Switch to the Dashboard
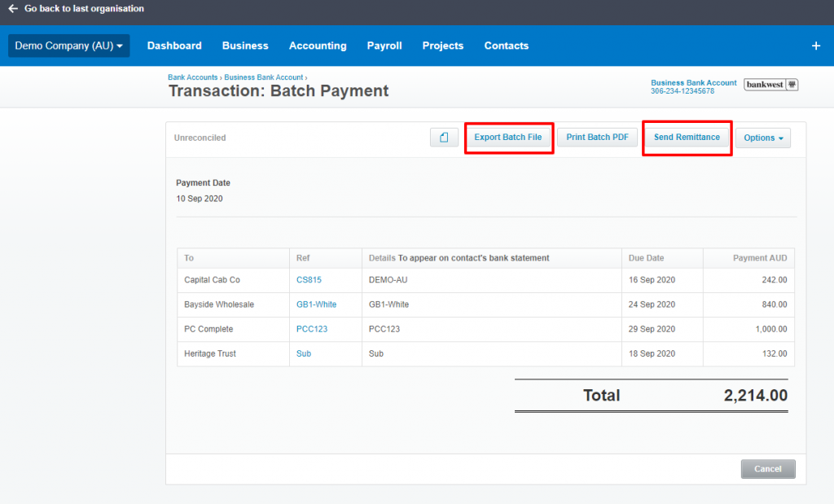 [x=174, y=46]
